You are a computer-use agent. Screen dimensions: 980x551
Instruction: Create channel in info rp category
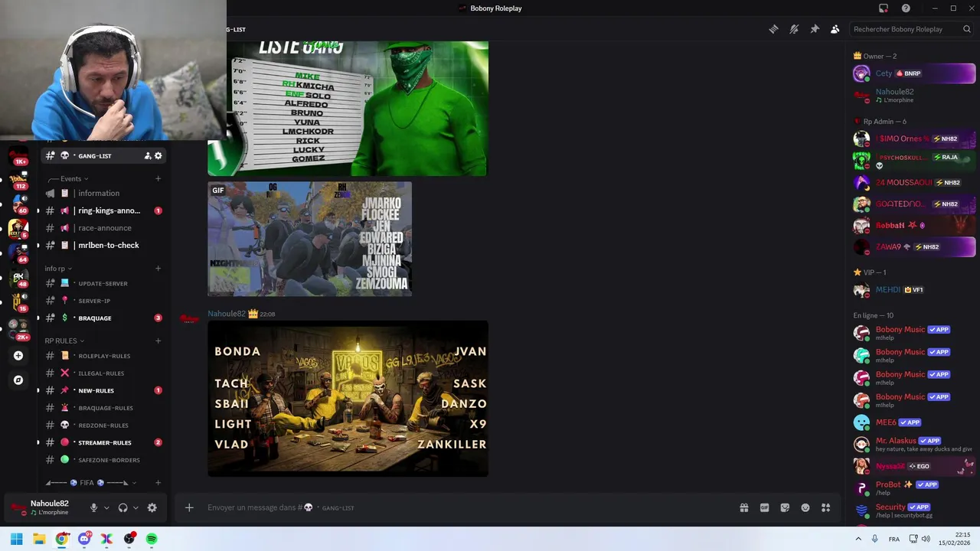pos(158,269)
